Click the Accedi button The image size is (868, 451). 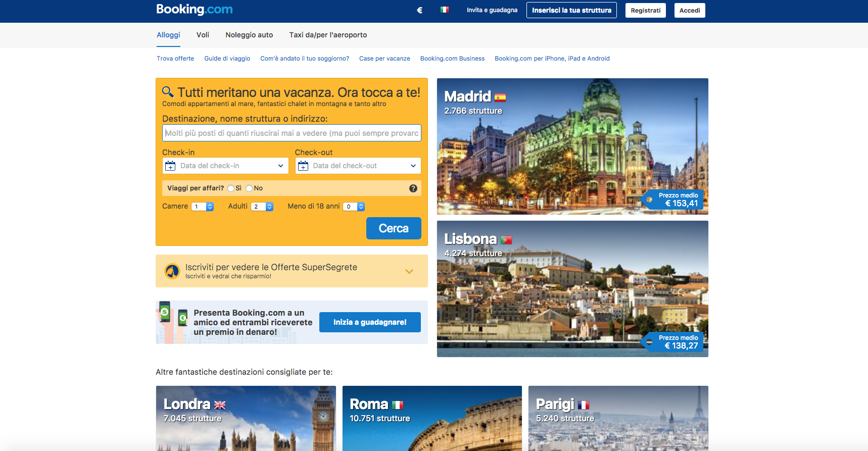690,10
